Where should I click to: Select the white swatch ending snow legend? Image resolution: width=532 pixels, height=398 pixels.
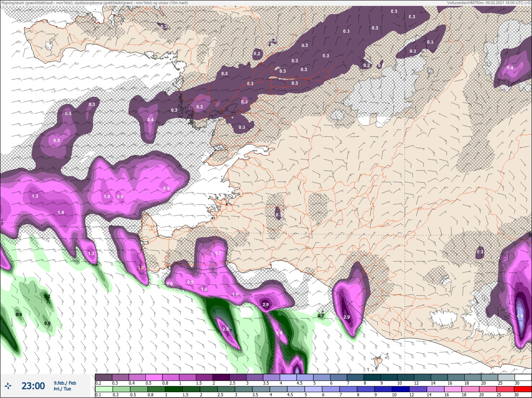click(x=522, y=378)
